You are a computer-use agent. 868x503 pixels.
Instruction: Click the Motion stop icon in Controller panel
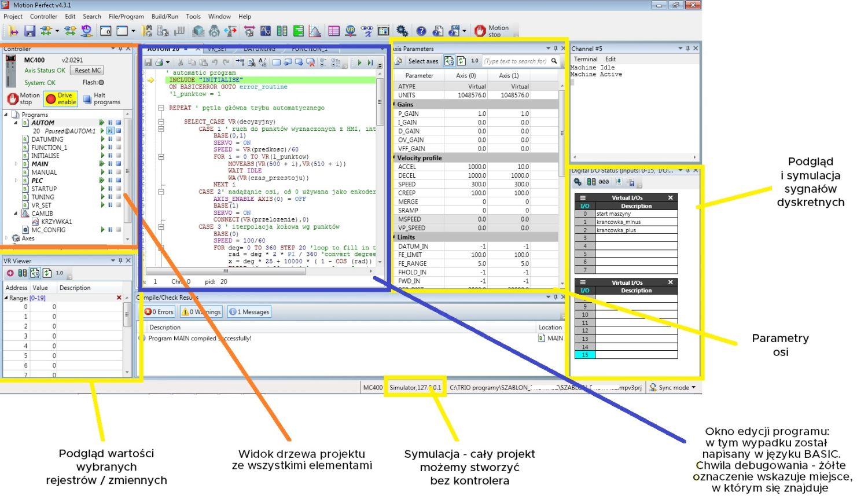coord(13,99)
